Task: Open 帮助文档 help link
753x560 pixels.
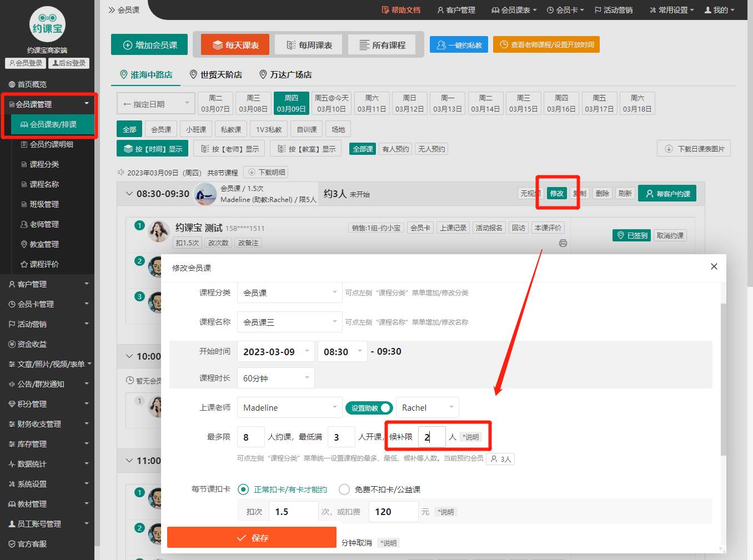Action: pyautogui.click(x=401, y=10)
